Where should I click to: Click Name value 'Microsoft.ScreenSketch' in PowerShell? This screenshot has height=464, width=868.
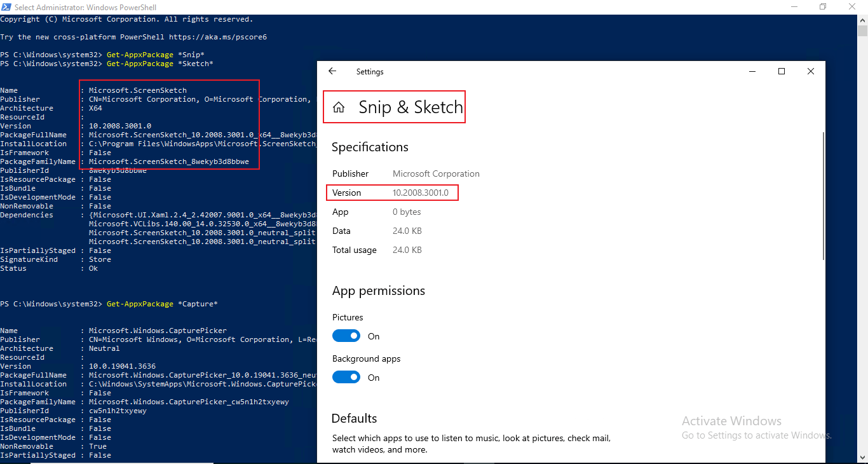click(138, 90)
